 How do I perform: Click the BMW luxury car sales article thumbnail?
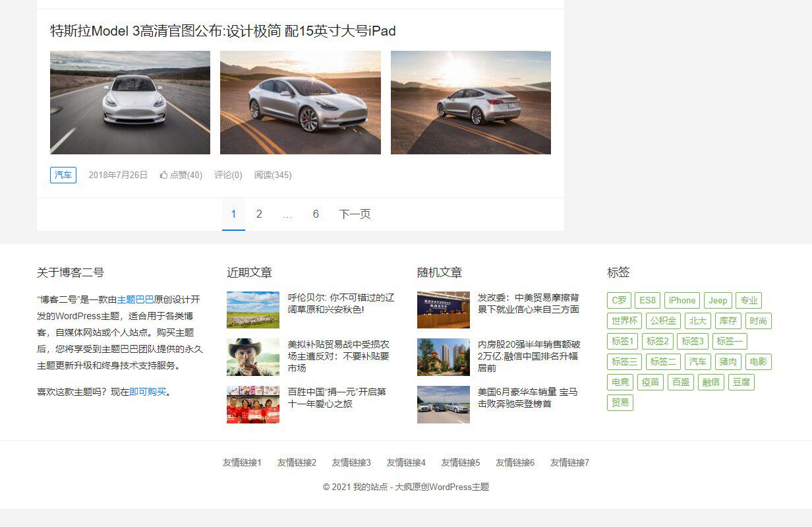point(443,404)
